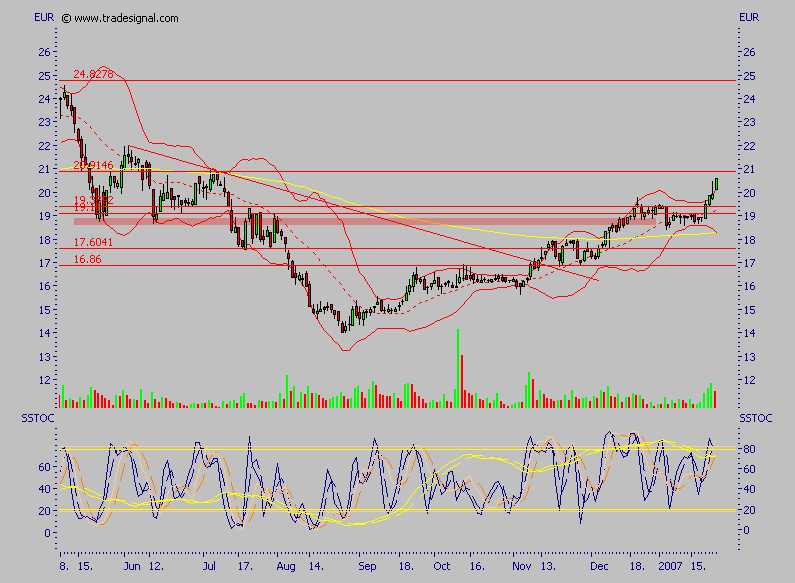Select the 20.9146 horizontal level label
Image resolution: width=795 pixels, height=583 pixels.
point(93,165)
